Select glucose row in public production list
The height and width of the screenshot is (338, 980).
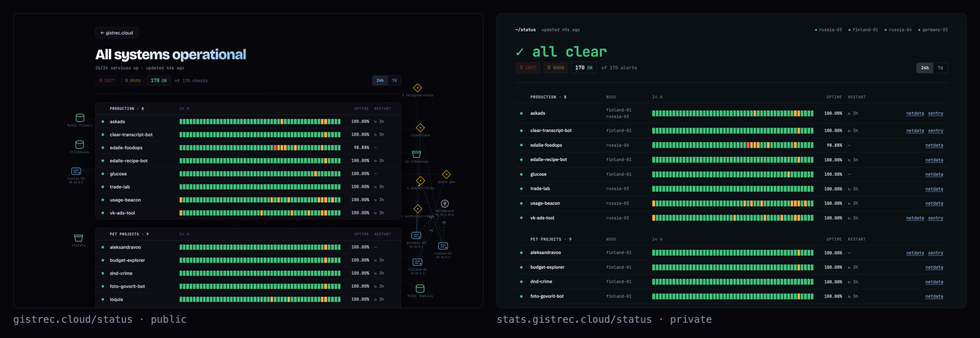[x=248, y=174]
